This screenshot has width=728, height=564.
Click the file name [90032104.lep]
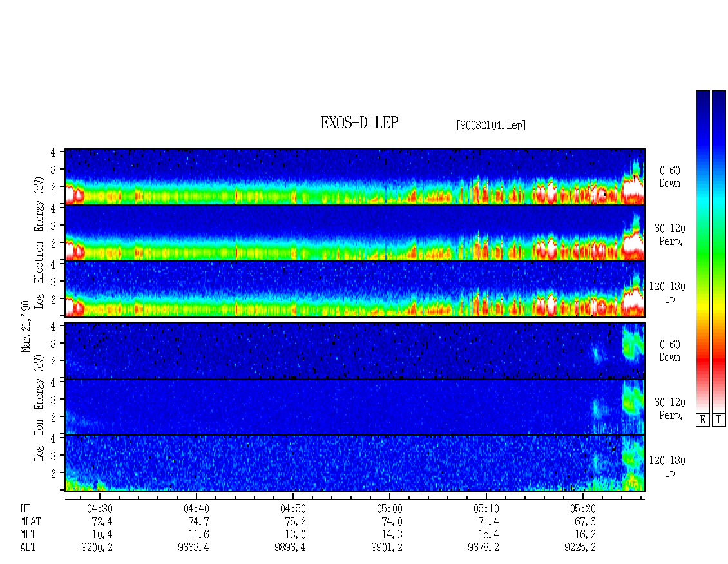click(491, 125)
